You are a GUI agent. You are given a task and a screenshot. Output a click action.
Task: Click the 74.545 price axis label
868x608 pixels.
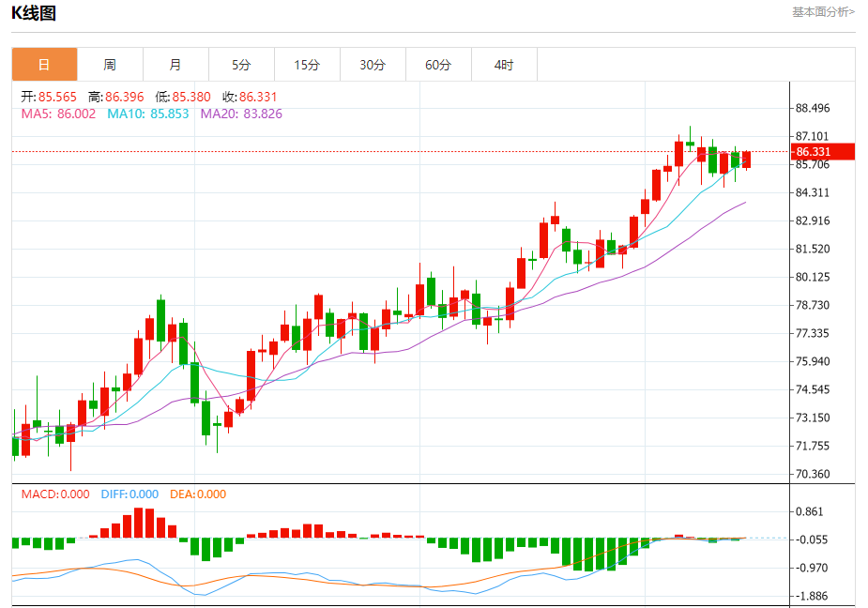(813, 389)
